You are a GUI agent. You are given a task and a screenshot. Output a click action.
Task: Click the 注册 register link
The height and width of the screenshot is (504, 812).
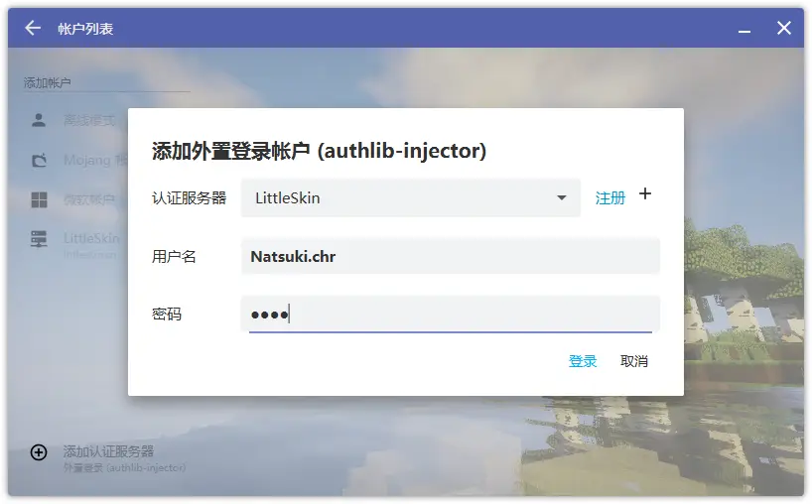[x=610, y=197]
